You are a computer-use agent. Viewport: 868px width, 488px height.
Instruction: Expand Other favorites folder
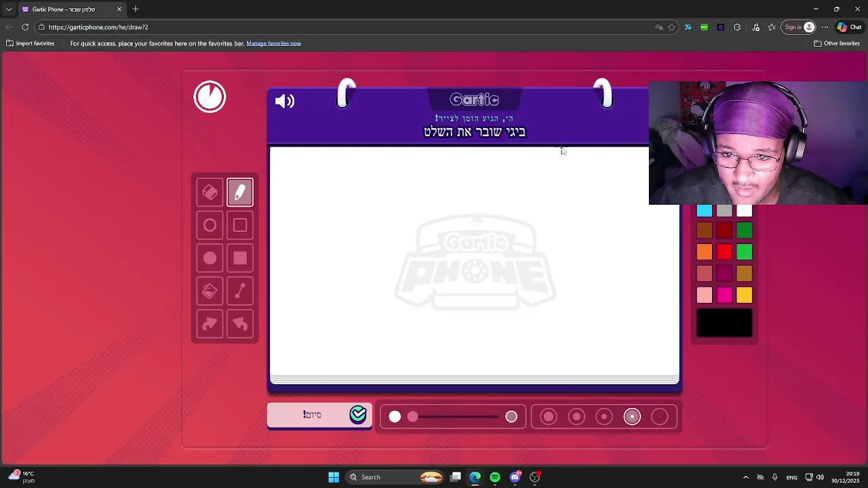coord(837,43)
